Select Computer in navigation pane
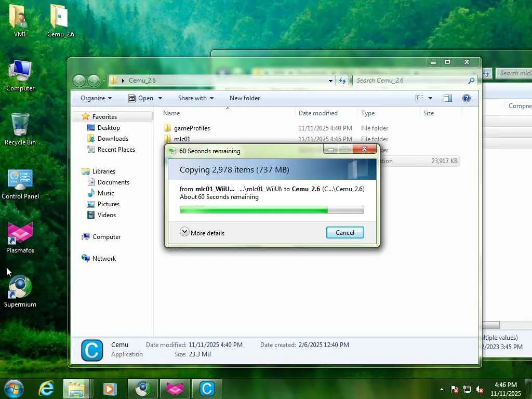532x399 pixels. (x=107, y=237)
